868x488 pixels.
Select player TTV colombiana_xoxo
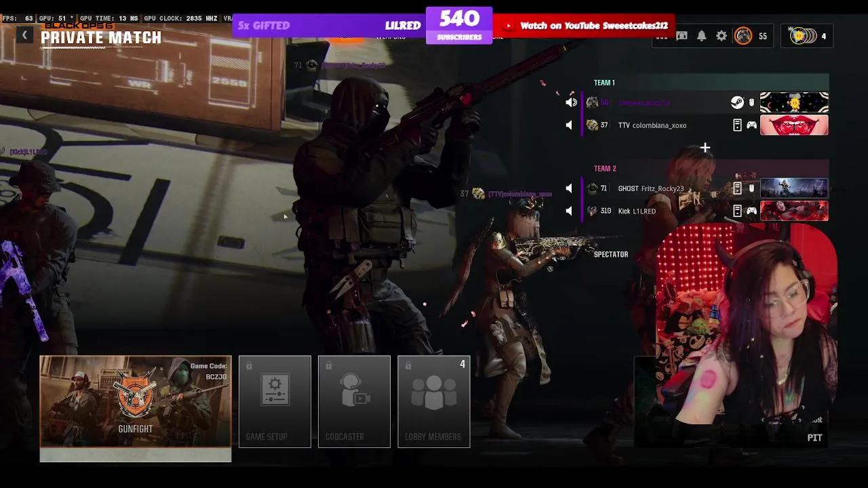pyautogui.click(x=652, y=125)
